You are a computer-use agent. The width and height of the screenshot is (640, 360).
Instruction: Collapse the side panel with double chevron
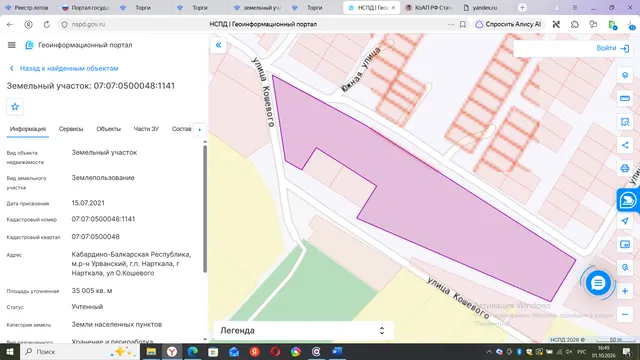(x=218, y=45)
